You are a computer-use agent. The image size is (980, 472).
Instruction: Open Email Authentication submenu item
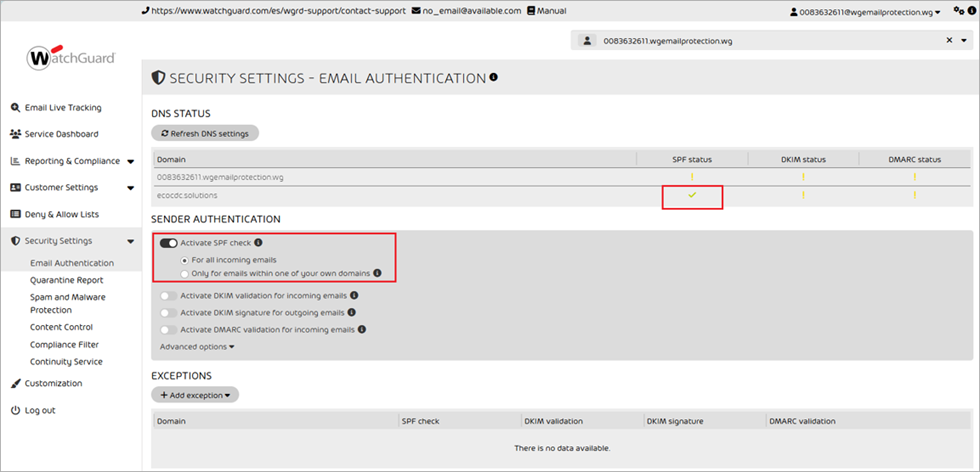tap(72, 263)
